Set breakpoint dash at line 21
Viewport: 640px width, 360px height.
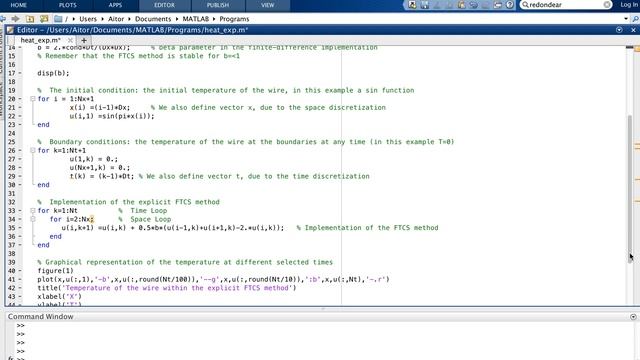[x=20, y=107]
